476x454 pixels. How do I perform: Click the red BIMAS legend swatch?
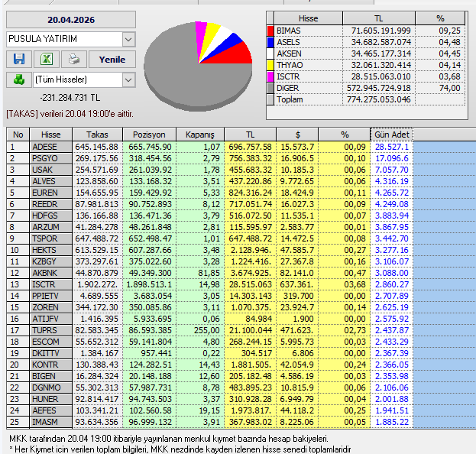(270, 31)
